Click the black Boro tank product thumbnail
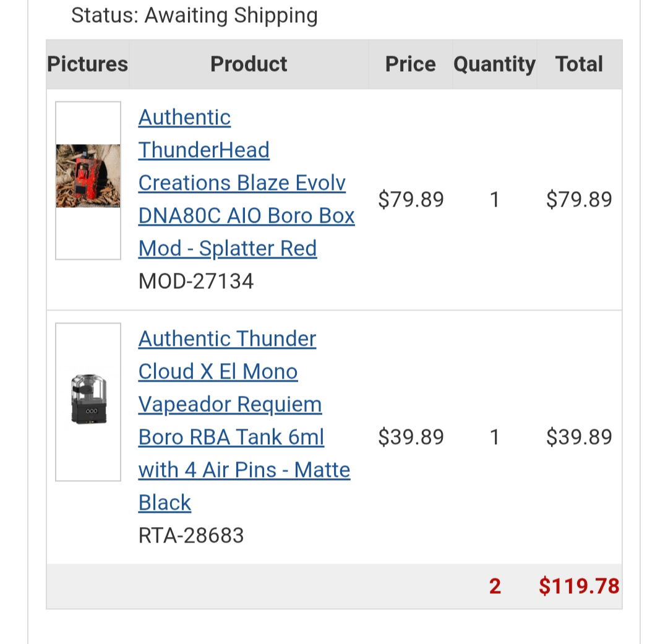 88,400
